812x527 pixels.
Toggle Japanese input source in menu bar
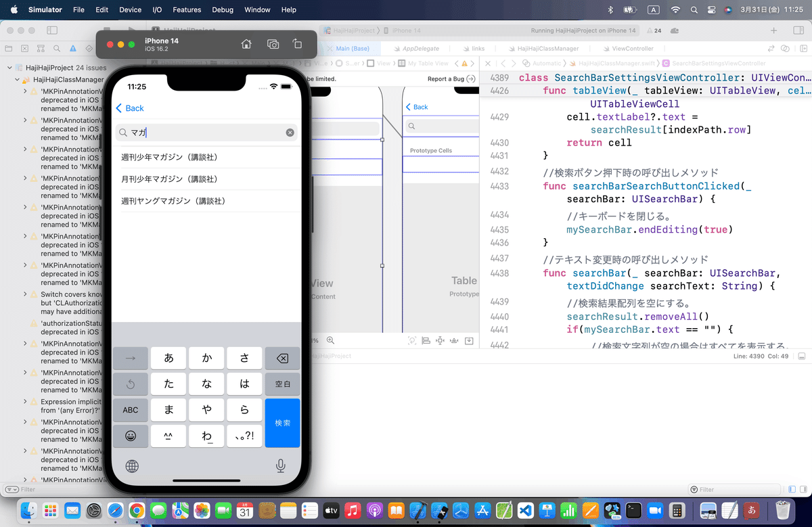[x=654, y=10]
